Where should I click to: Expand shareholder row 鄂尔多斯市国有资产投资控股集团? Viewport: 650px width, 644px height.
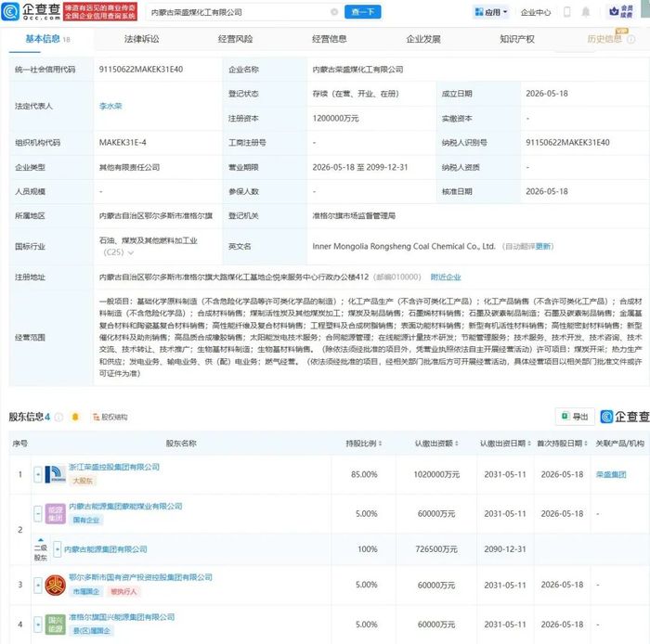38,586
